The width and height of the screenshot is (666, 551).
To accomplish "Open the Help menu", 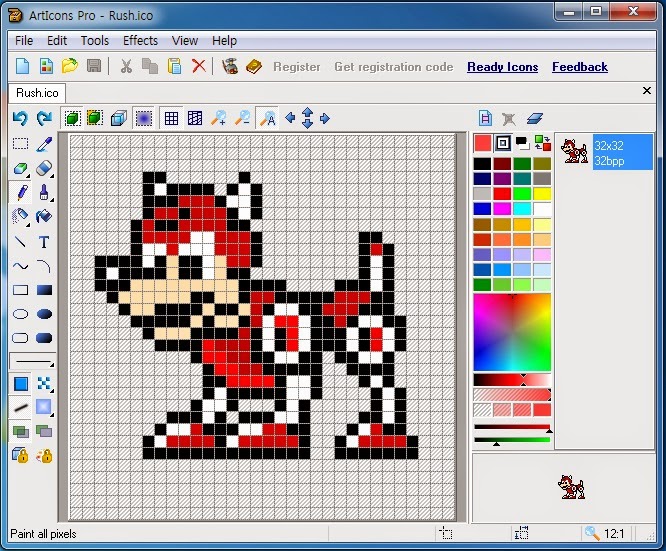I will [x=224, y=41].
